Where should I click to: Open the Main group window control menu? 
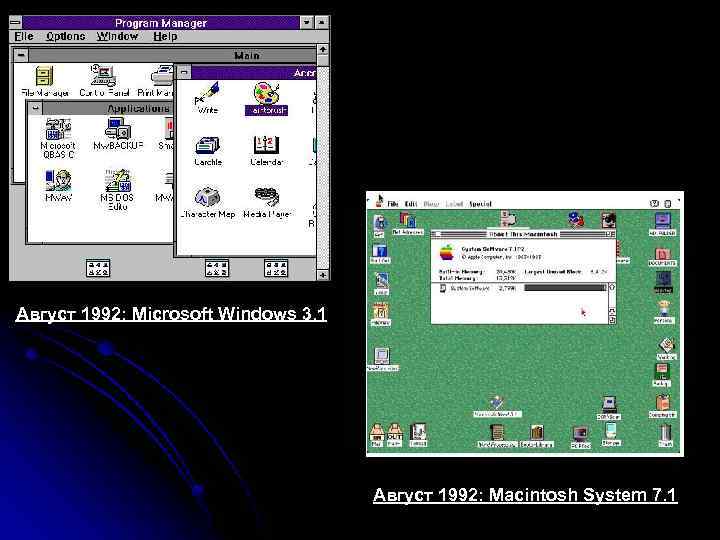[x=21, y=56]
